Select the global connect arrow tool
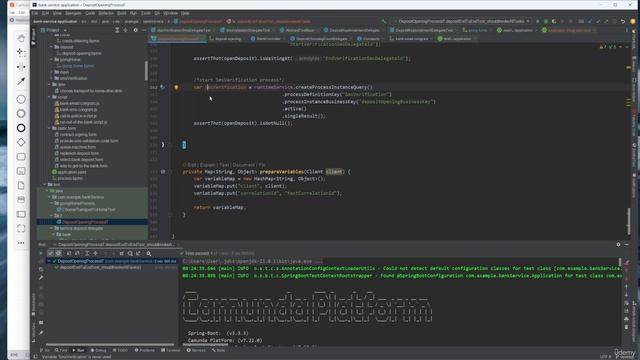 click(21, 81)
